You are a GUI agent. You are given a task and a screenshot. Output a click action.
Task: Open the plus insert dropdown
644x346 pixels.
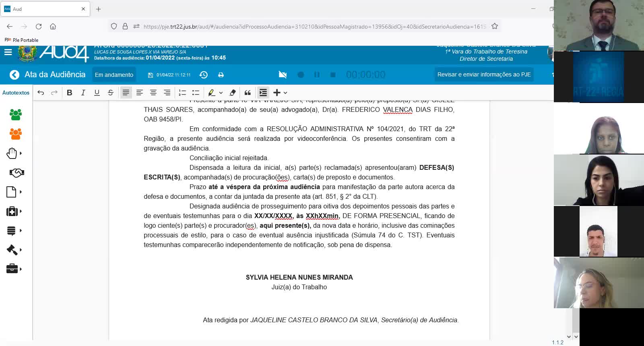pos(280,93)
